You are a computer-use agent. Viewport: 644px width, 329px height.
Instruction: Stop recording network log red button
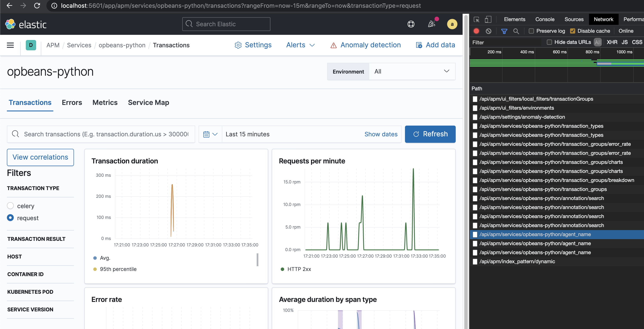click(476, 31)
